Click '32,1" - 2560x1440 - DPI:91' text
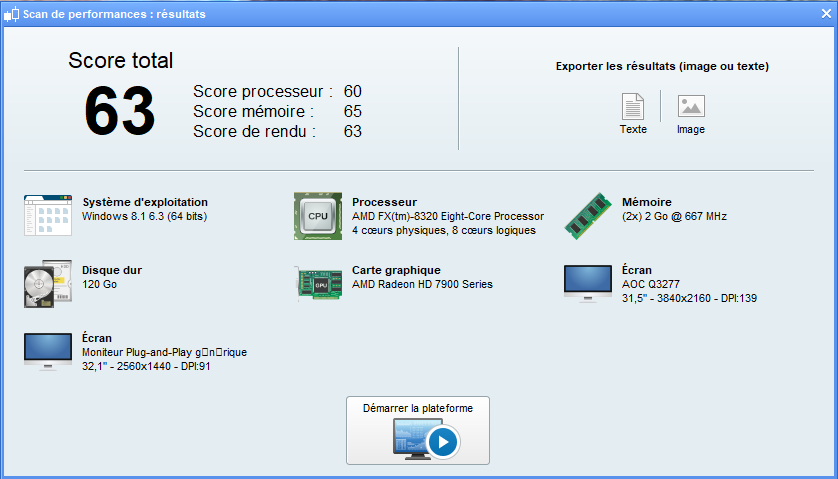Image resolution: width=838 pixels, height=479 pixels. (146, 367)
